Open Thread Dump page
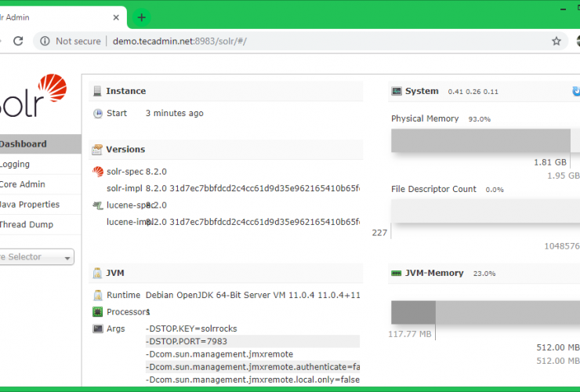The image size is (580, 392). coord(27,225)
